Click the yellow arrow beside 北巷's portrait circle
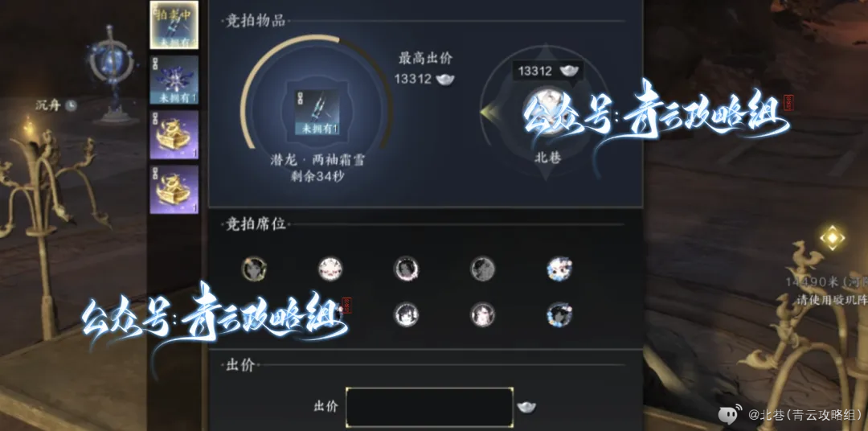Viewport: 868px width, 431px height. click(487, 113)
